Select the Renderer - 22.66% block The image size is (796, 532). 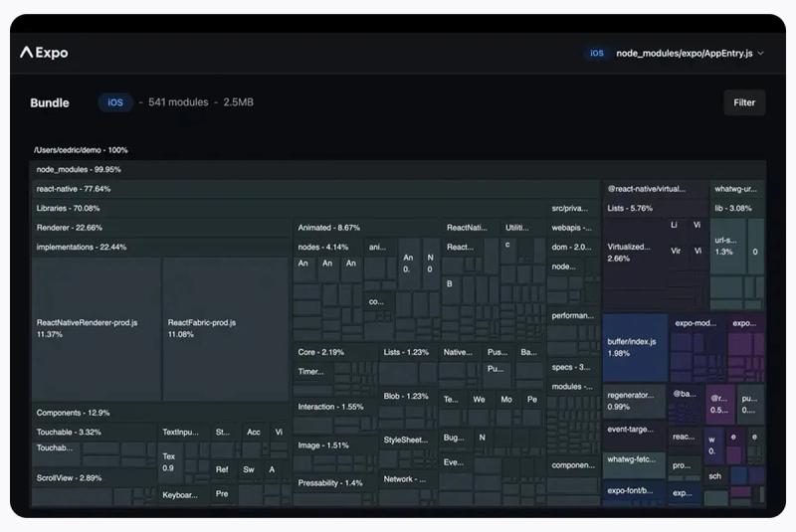pyautogui.click(x=161, y=228)
